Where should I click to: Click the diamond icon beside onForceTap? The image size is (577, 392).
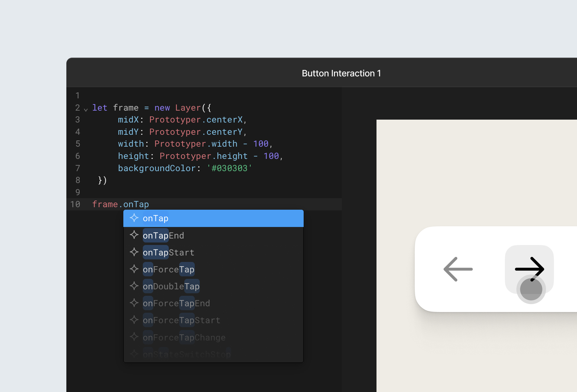coord(134,269)
